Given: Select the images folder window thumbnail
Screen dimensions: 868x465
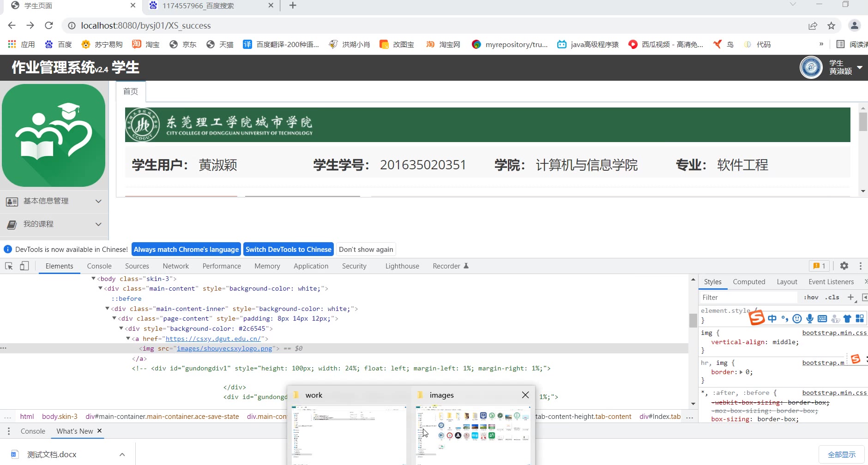Looking at the screenshot, I should click(x=473, y=434).
